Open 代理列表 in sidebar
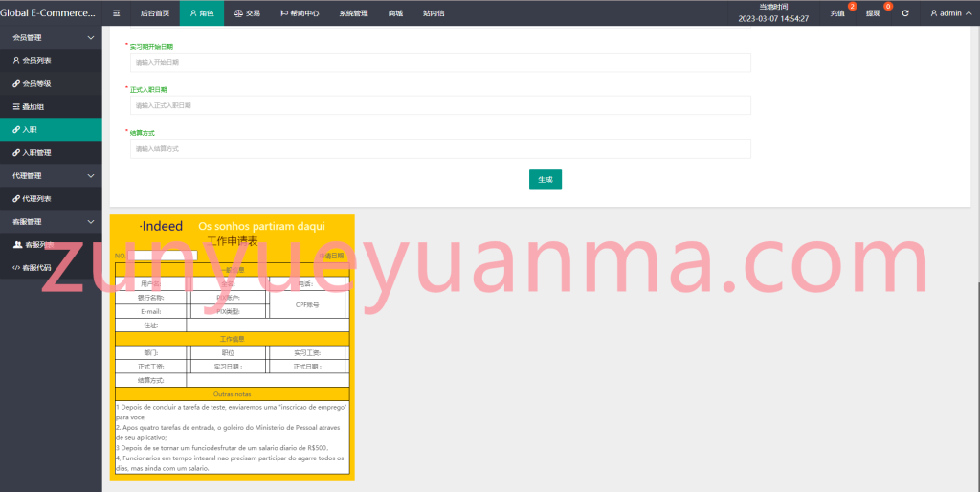 tap(51, 199)
